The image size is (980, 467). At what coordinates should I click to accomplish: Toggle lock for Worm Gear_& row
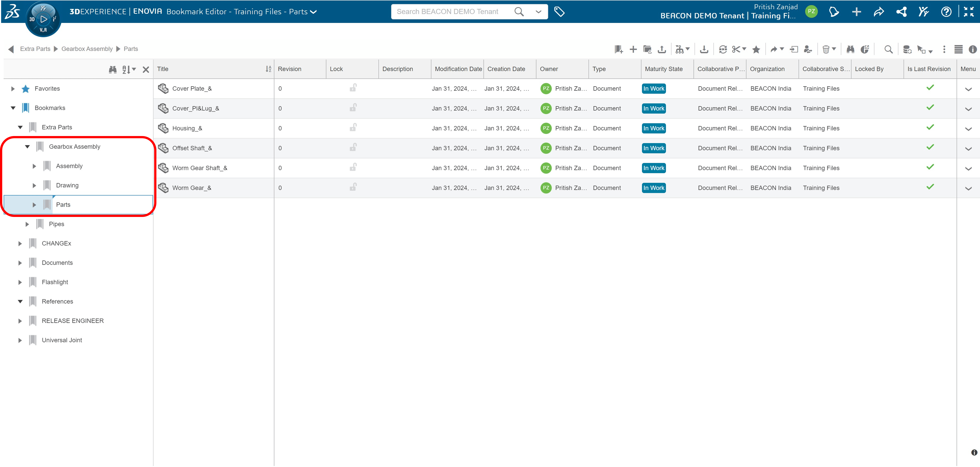click(x=353, y=187)
